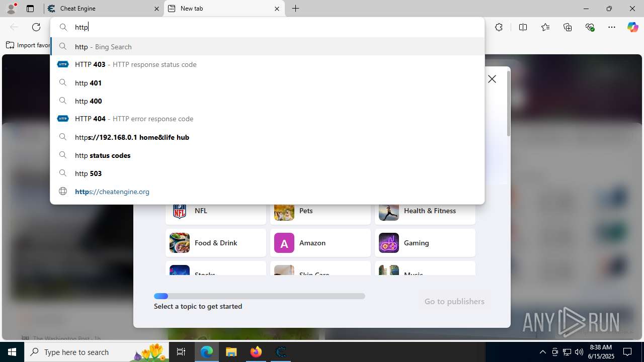
Task: Open the volume control tray icon
Action: [x=579, y=352]
